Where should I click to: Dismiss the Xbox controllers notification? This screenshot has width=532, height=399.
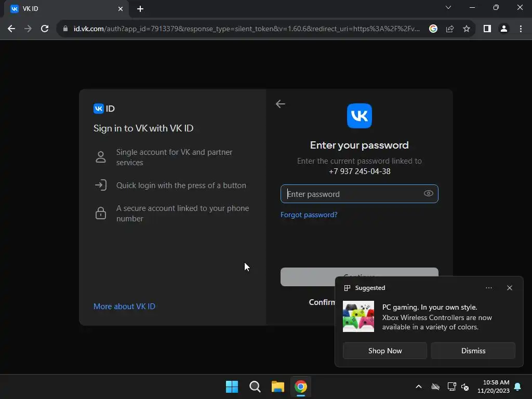[x=473, y=351]
